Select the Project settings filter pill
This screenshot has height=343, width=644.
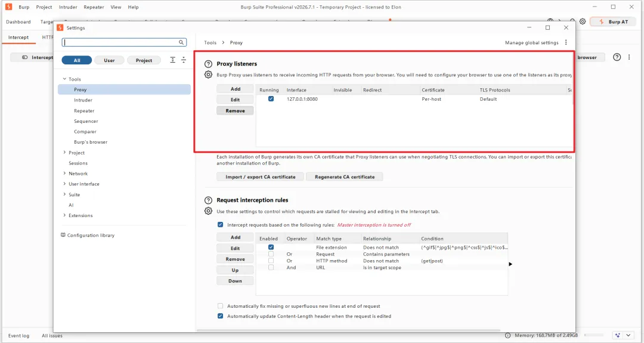[x=144, y=60]
